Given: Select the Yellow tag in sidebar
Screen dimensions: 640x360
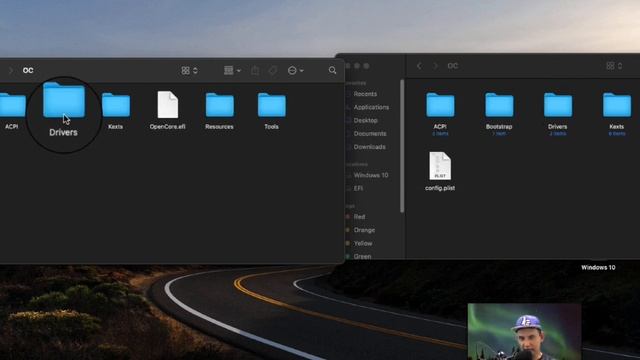Looking at the screenshot, I should [362, 243].
